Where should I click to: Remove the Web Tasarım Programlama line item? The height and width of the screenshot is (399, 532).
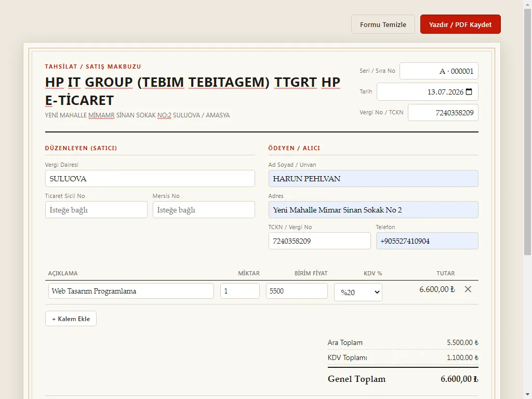click(468, 289)
